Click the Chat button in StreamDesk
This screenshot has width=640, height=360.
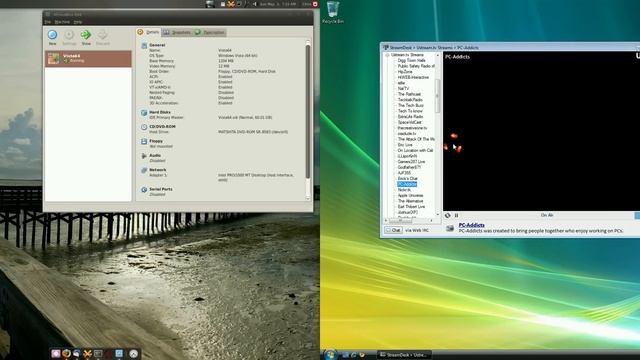393,231
